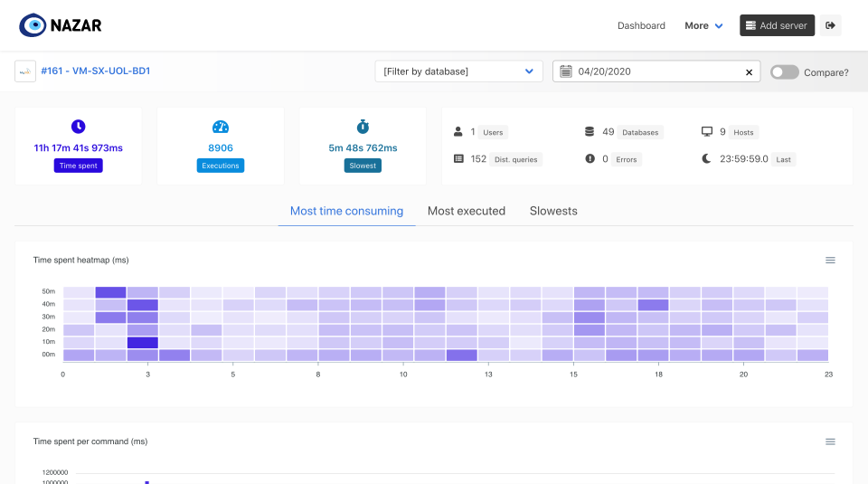The height and width of the screenshot is (484, 868).
Task: Click the server thumbnail icon beside #161
Action: tap(25, 71)
